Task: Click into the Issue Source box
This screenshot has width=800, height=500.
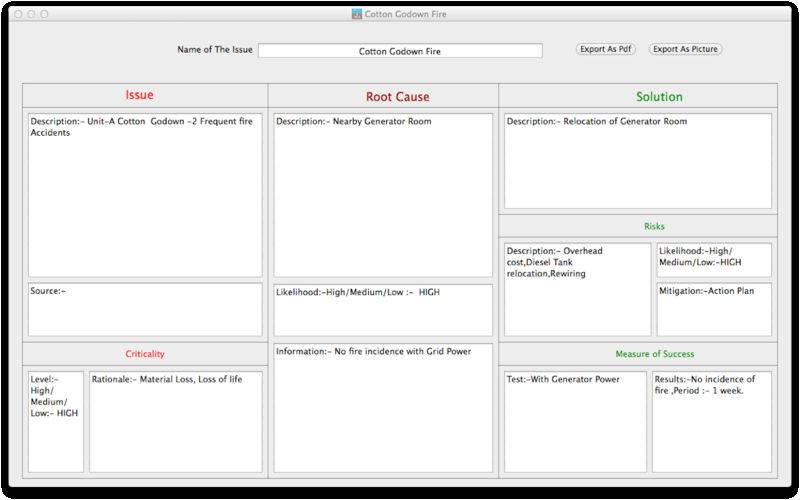Action: [145, 310]
